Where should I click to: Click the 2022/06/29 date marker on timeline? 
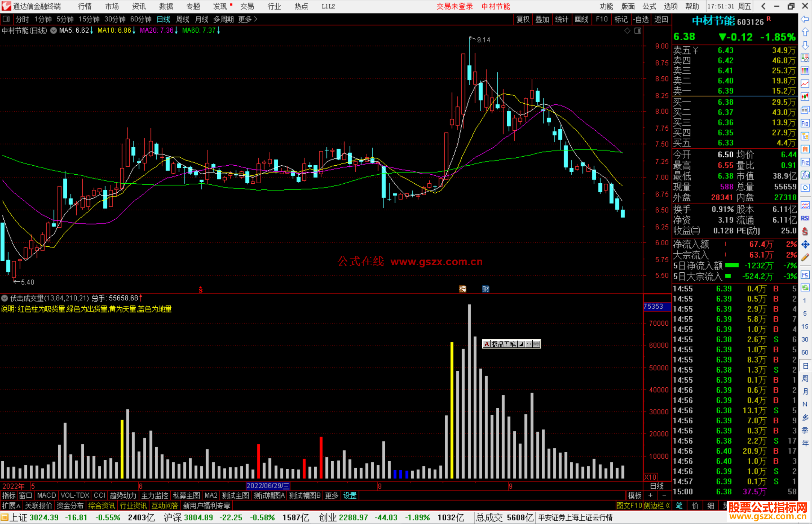(x=268, y=486)
